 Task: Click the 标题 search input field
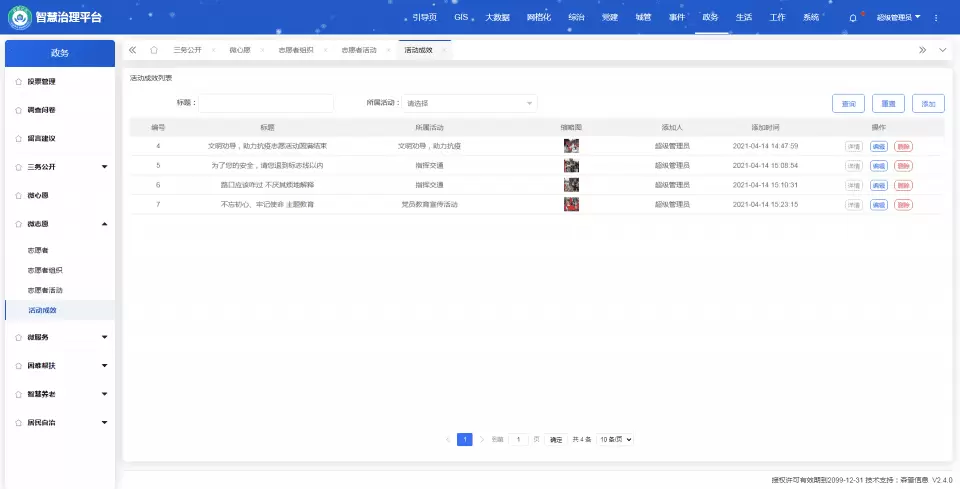(266, 103)
